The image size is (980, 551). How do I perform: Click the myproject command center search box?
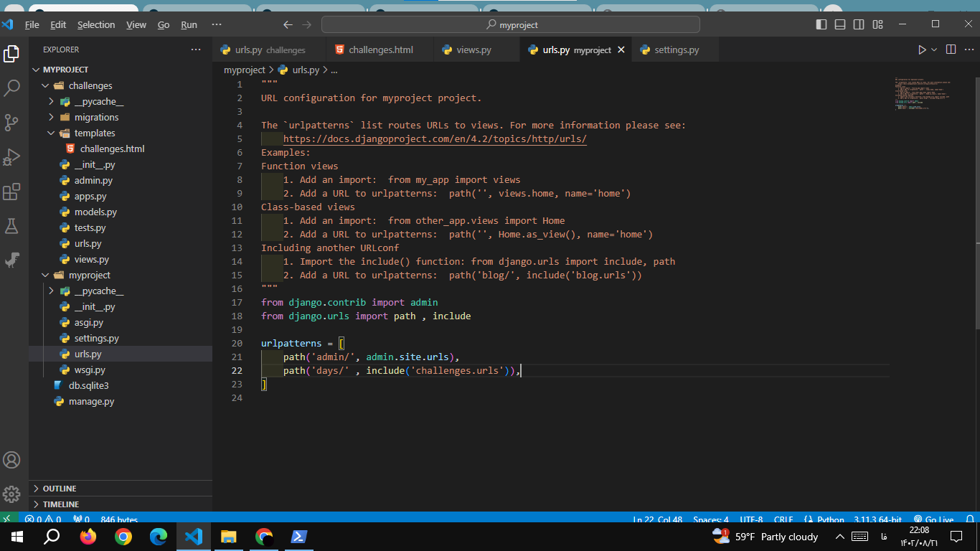coord(510,24)
